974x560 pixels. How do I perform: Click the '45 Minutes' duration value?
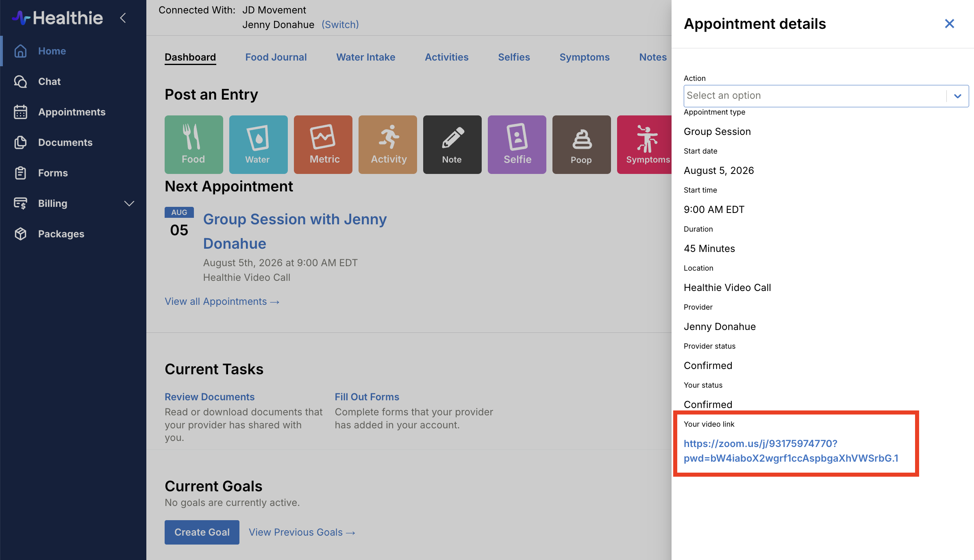(x=709, y=249)
